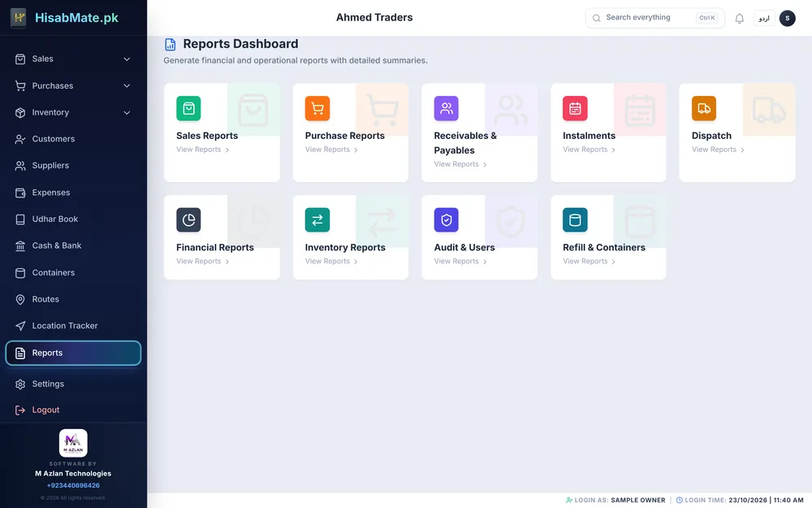The image size is (812, 508).
Task: Open View Reports link under Inventory Reports
Action: pyautogui.click(x=331, y=262)
